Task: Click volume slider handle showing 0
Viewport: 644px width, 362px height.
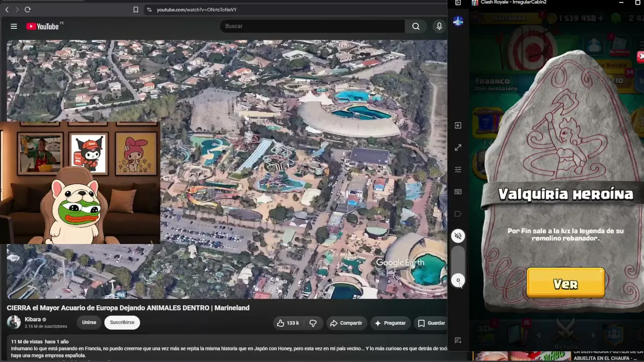Action: (x=458, y=280)
